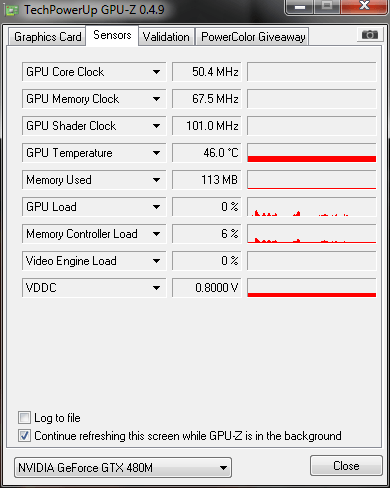Viewport: 390px width, 488px height.
Task: Open the Validation tab
Action: click(x=166, y=37)
